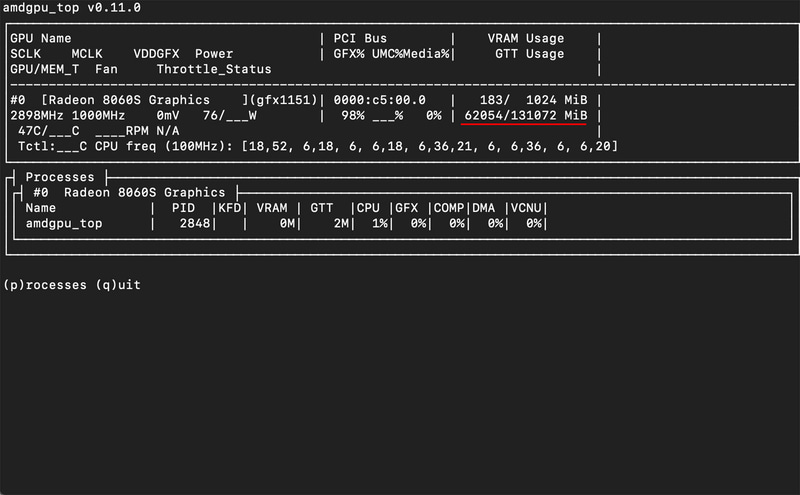Image resolution: width=800 pixels, height=495 pixels.
Task: Click the Processes panel title
Action: point(60,177)
